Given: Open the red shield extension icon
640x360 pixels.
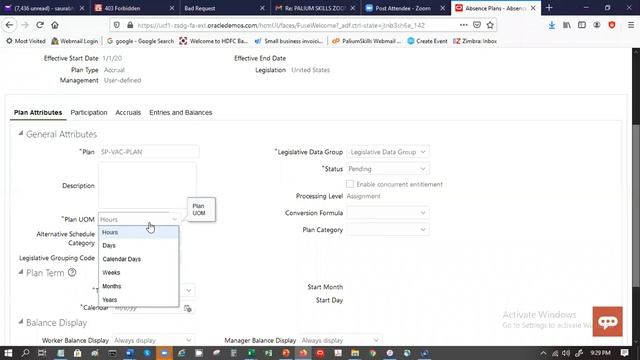Looking at the screenshot, I should point(612,25).
